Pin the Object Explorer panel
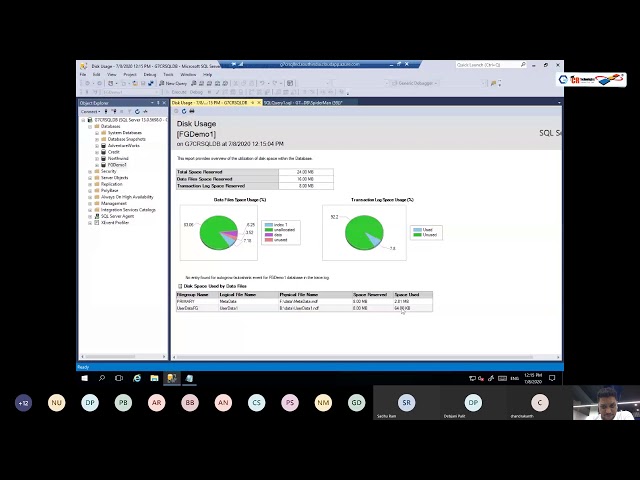 pos(158,103)
